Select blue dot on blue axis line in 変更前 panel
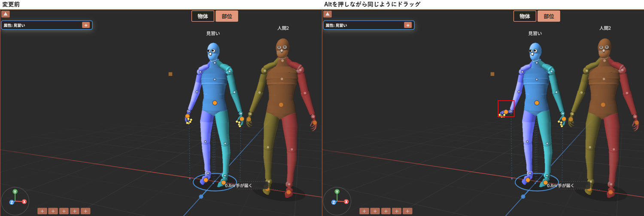 (x=201, y=196)
